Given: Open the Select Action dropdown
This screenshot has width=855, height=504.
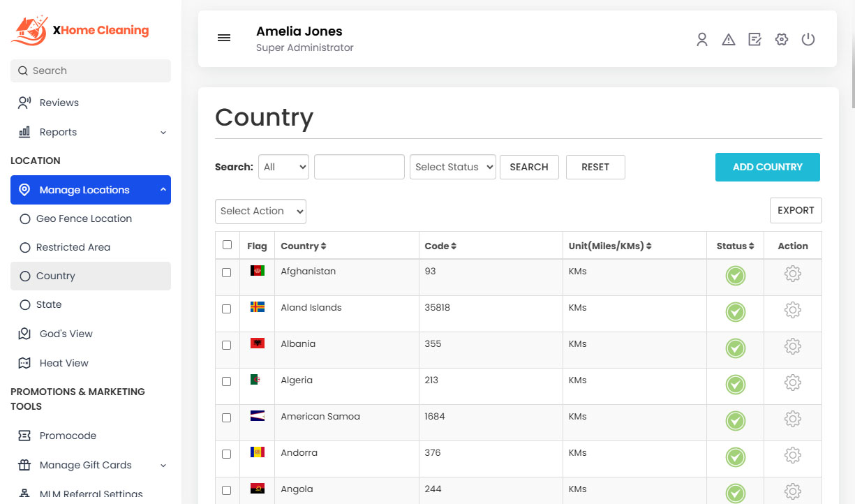Looking at the screenshot, I should 260,212.
